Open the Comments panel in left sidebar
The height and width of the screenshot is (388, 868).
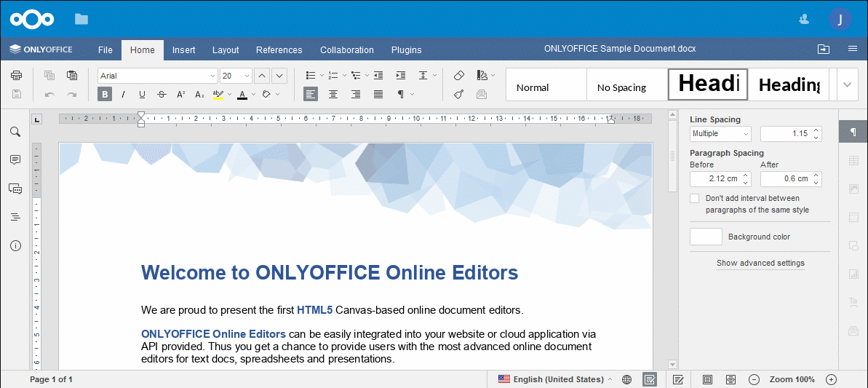coord(15,160)
